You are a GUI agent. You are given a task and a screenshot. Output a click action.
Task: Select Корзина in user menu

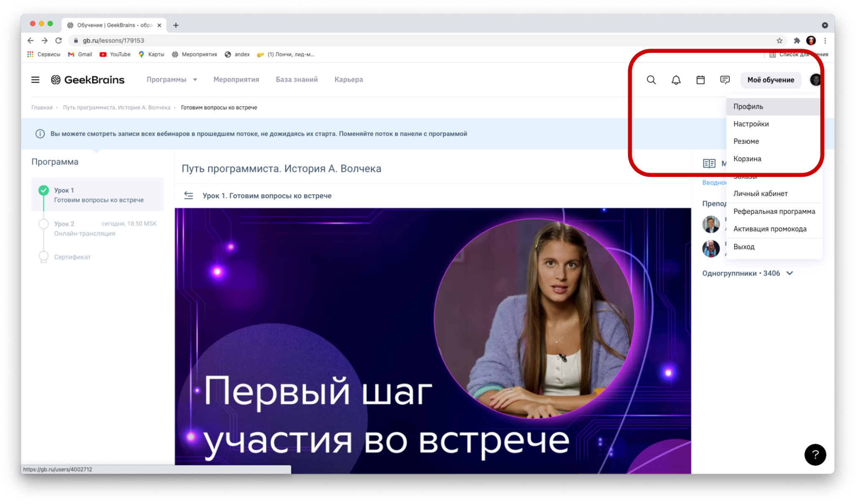tap(774, 159)
